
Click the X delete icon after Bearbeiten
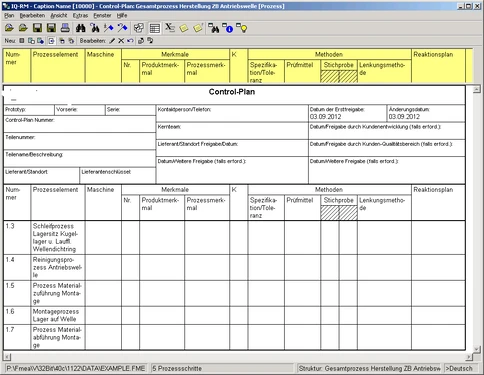click(121, 41)
